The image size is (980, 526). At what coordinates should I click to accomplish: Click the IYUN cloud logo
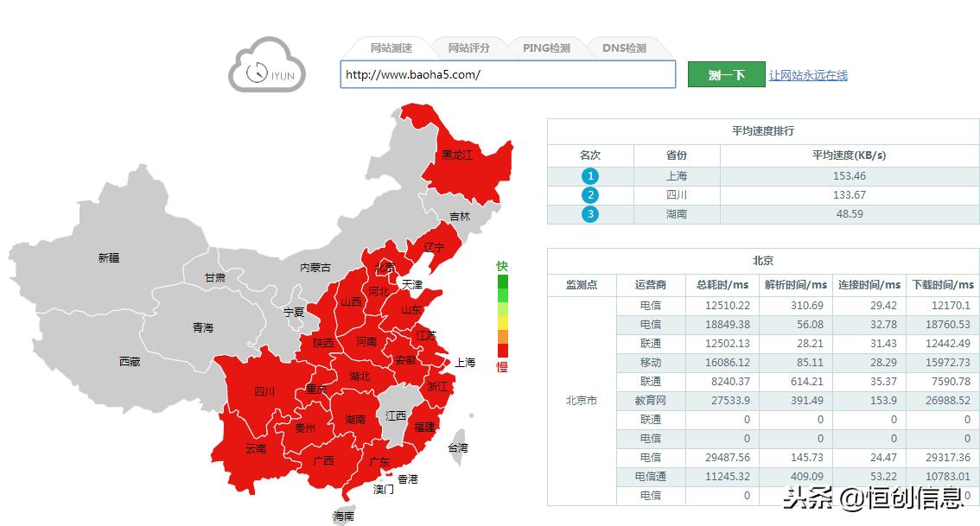[x=266, y=69]
